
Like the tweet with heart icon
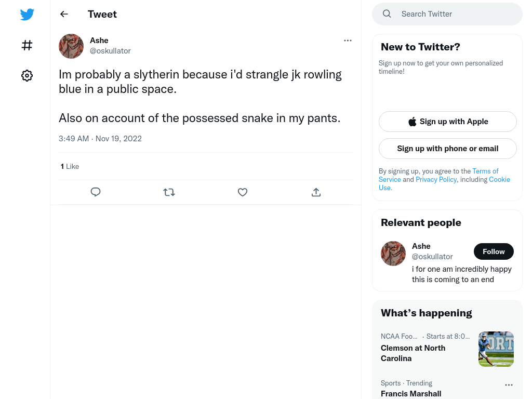(x=242, y=192)
